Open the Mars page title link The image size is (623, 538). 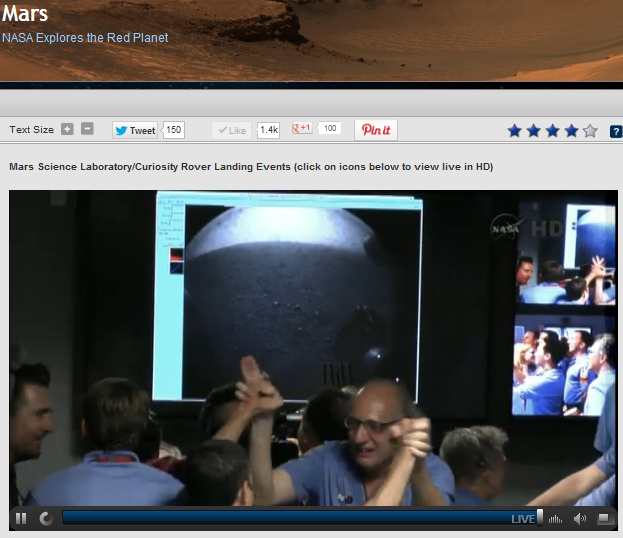pyautogui.click(x=25, y=15)
